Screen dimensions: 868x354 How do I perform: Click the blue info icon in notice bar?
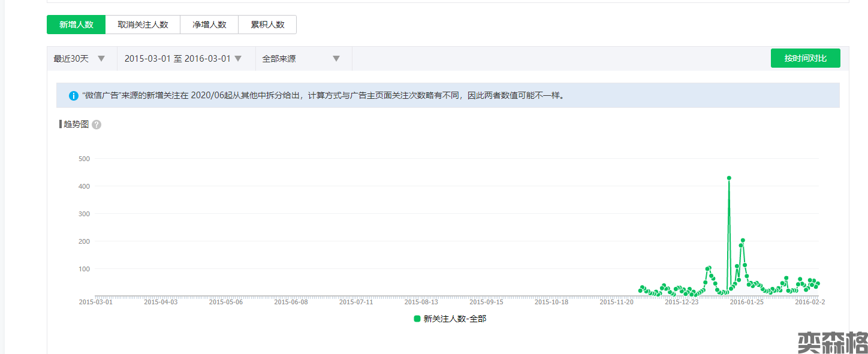coord(74,95)
